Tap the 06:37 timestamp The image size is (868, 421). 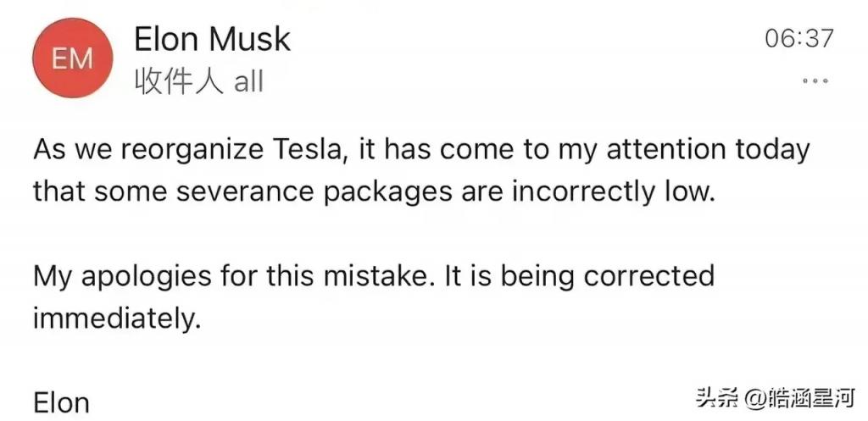click(x=798, y=39)
